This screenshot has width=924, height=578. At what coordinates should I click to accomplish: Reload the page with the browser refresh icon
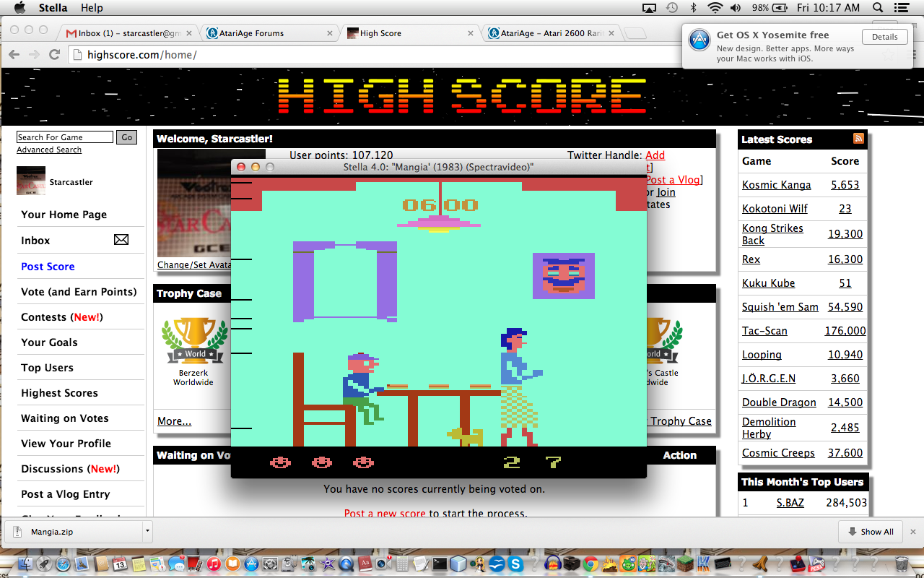(x=54, y=55)
